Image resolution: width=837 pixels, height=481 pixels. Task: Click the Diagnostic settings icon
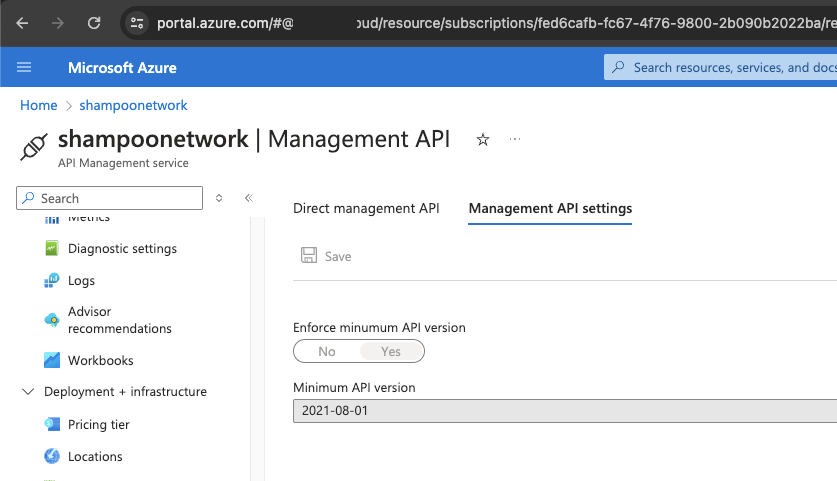click(52, 248)
